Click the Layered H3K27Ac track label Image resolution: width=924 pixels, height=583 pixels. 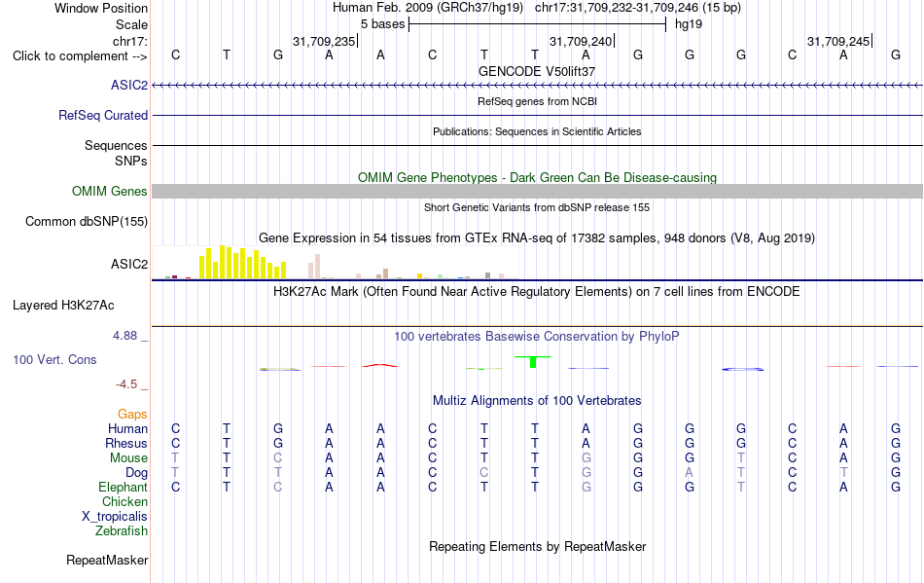(63, 306)
